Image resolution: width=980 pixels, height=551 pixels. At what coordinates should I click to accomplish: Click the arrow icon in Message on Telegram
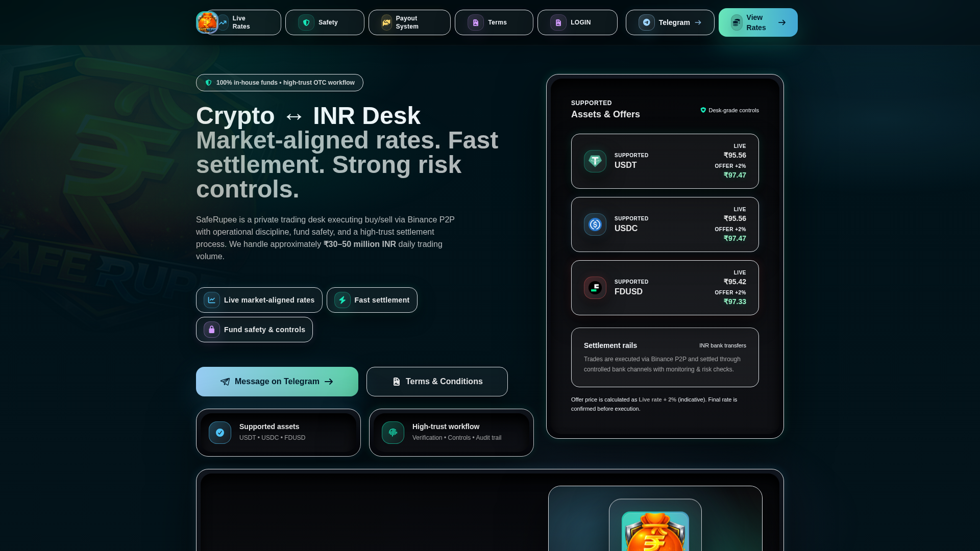point(329,382)
